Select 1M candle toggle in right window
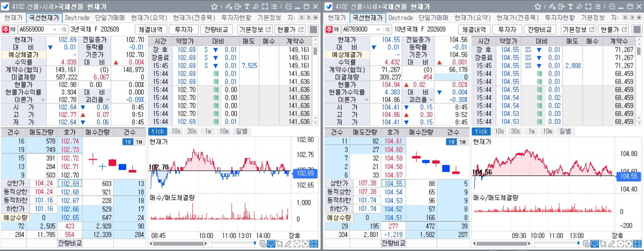 coord(463,142)
